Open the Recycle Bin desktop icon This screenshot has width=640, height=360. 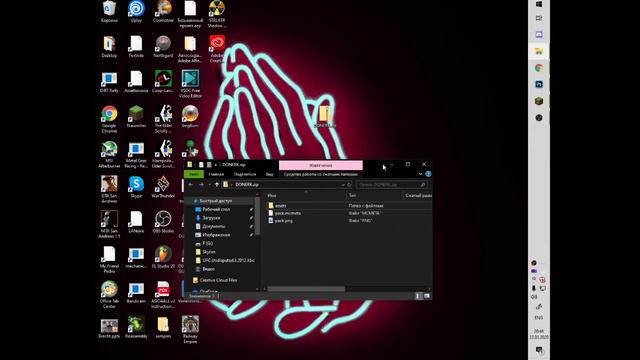tap(109, 11)
